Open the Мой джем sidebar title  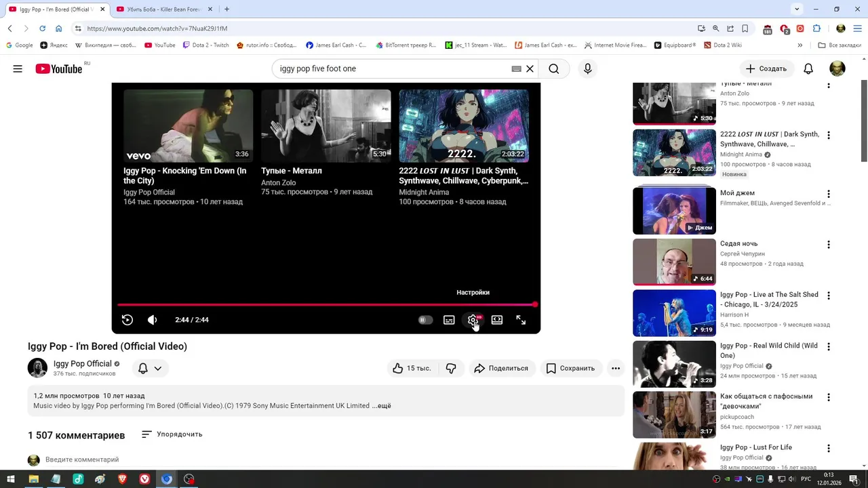click(737, 193)
